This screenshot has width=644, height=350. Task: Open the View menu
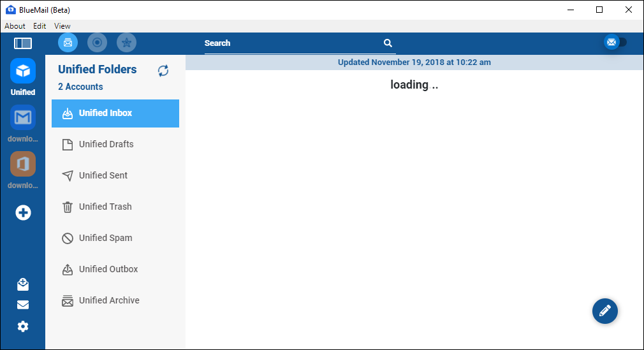62,26
